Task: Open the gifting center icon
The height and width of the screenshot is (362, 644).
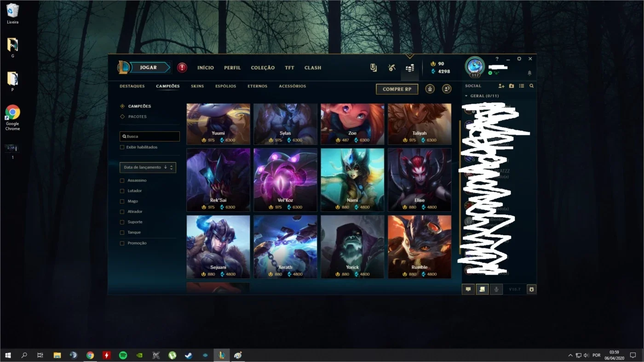Action: [x=430, y=89]
